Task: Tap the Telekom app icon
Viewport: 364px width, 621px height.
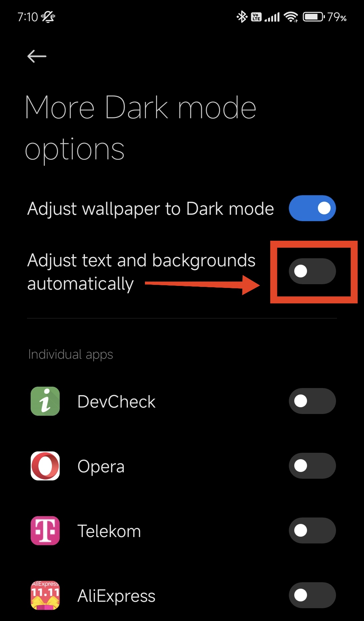Action: pyautogui.click(x=45, y=531)
